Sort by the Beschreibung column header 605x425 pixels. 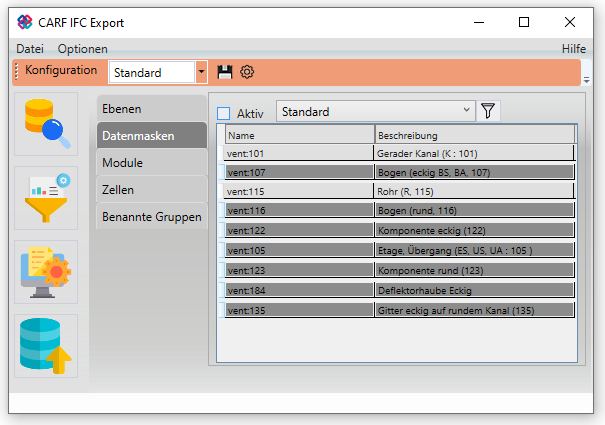(x=475, y=135)
